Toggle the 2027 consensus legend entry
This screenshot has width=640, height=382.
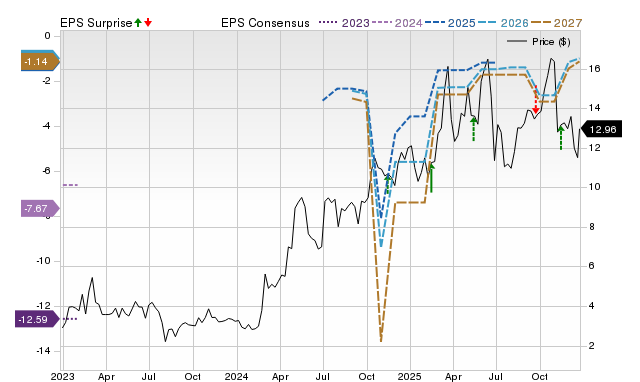[556, 23]
